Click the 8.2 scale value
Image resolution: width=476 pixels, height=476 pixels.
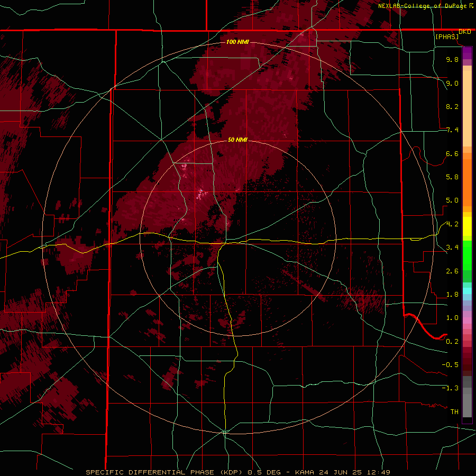(452, 106)
